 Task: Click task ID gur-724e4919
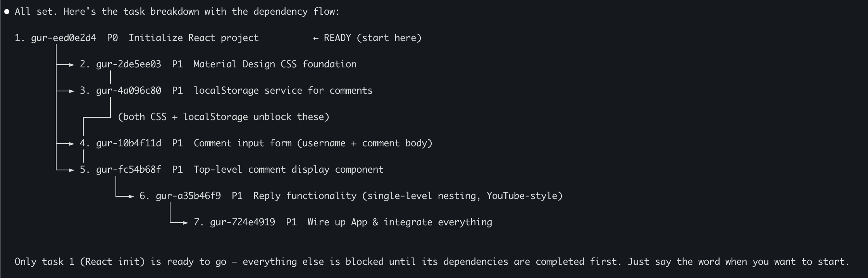click(x=243, y=222)
